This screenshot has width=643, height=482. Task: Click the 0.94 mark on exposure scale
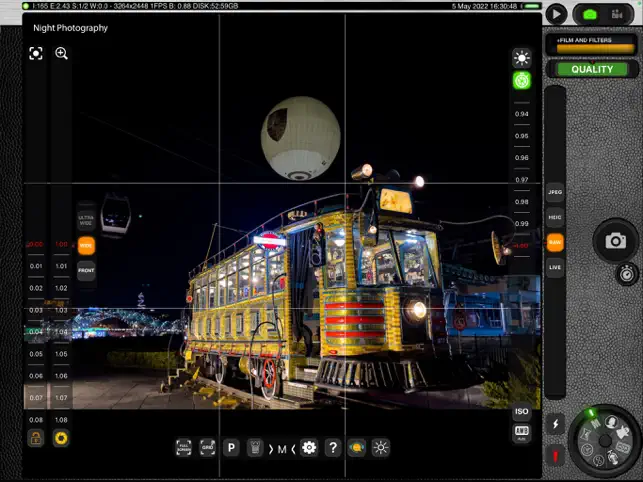click(521, 114)
